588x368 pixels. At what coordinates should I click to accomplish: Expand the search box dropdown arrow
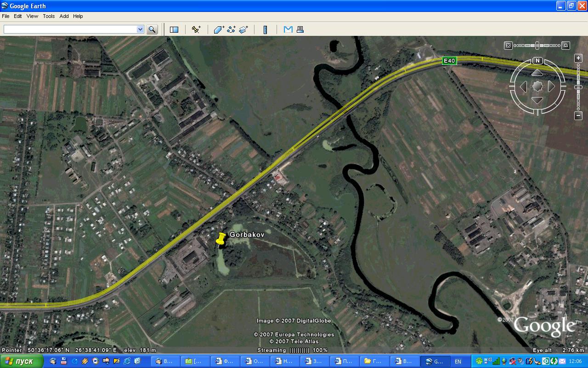coord(140,29)
